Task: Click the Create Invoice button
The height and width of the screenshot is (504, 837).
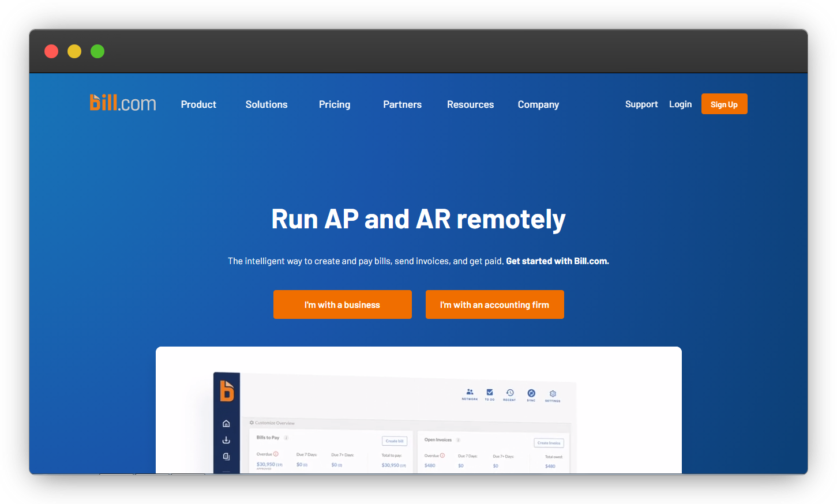Action: point(549,443)
